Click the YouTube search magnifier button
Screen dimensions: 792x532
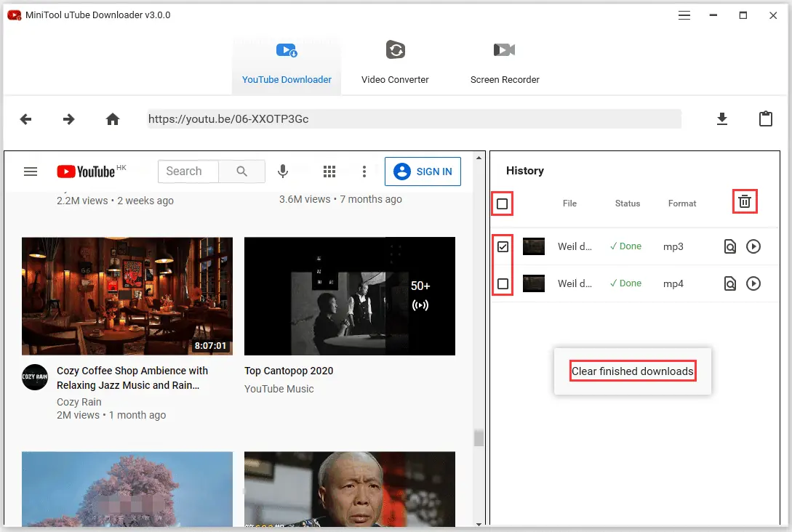(242, 171)
